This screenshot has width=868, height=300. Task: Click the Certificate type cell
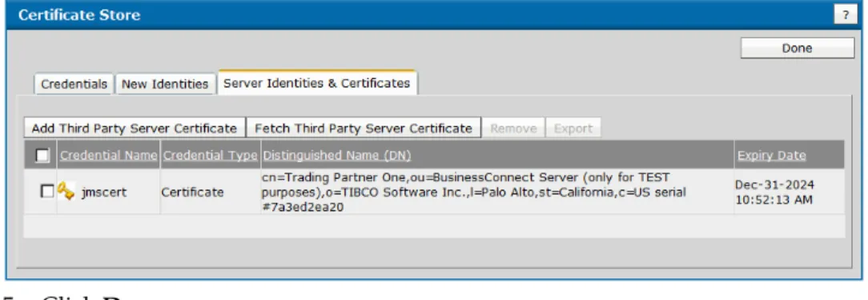[x=193, y=193]
